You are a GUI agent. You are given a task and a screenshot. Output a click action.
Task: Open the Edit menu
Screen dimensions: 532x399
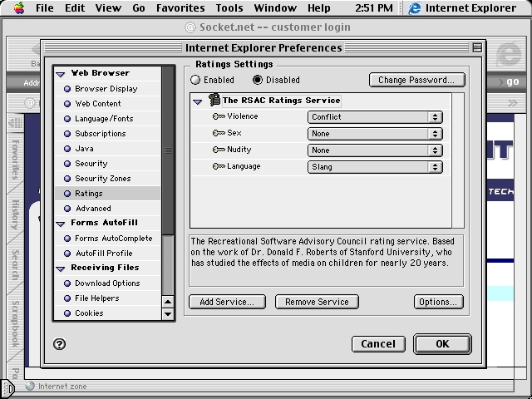point(75,7)
